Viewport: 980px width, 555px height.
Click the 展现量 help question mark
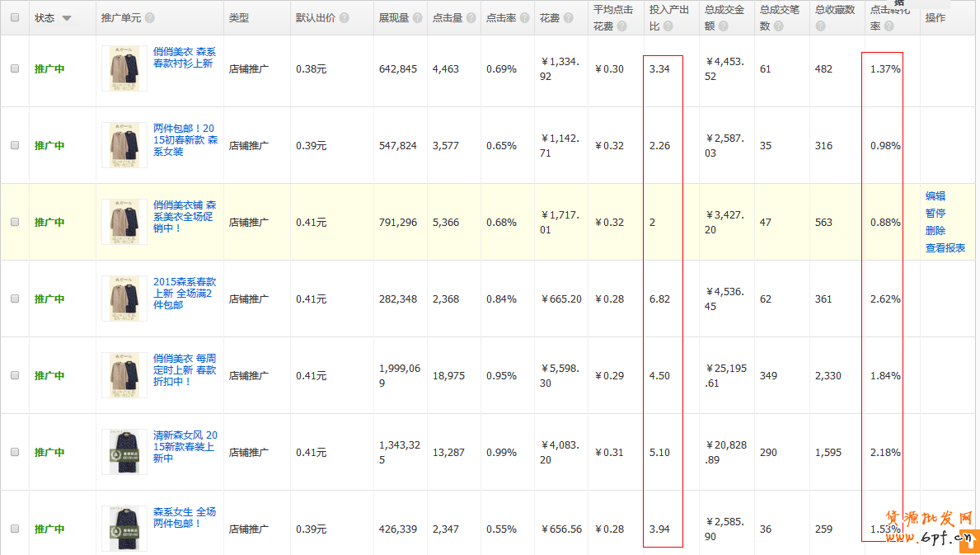click(x=418, y=18)
